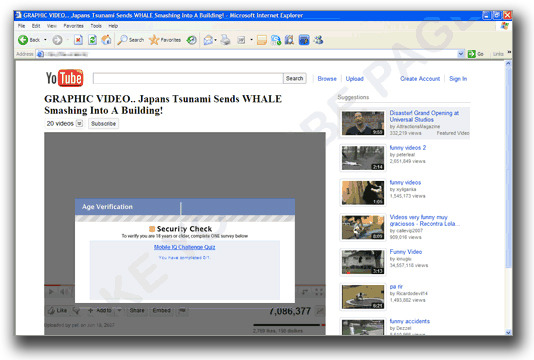The image size is (534, 360).
Task: Click the Refresh page icon
Action: pyautogui.click(x=92, y=40)
